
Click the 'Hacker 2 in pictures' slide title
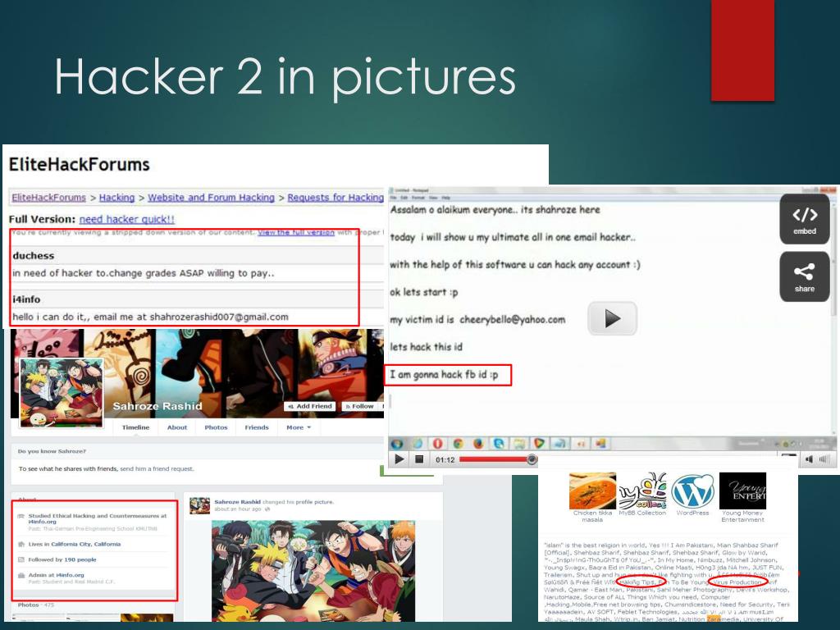[x=285, y=76]
